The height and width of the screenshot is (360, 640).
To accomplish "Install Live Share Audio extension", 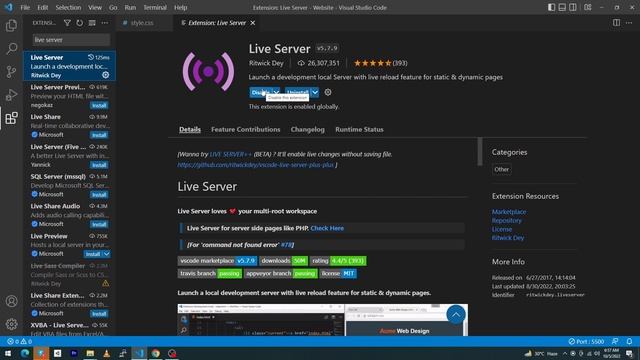I will tap(99, 224).
